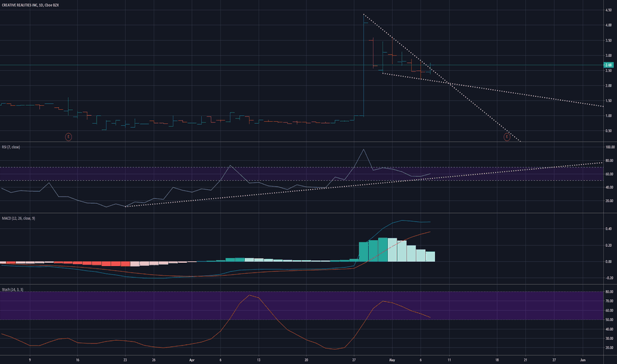617x364 pixels.
Task: Select the horizontal green current price line
Action: [301, 65]
